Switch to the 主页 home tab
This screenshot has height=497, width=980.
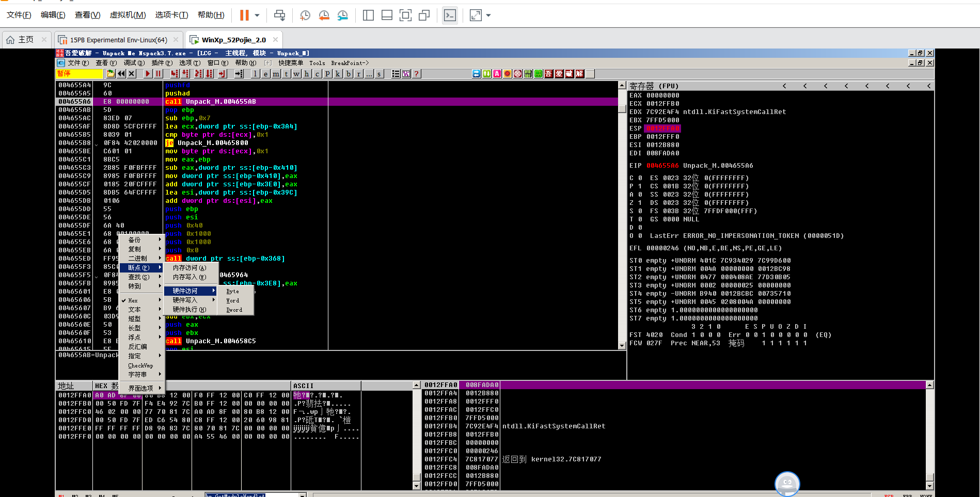(26, 40)
